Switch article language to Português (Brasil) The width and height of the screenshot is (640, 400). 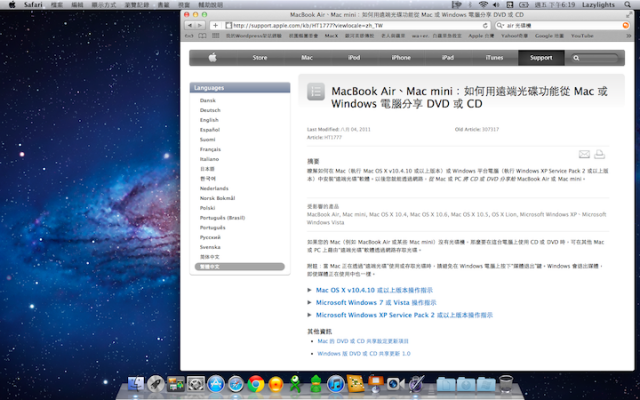pyautogui.click(x=222, y=218)
